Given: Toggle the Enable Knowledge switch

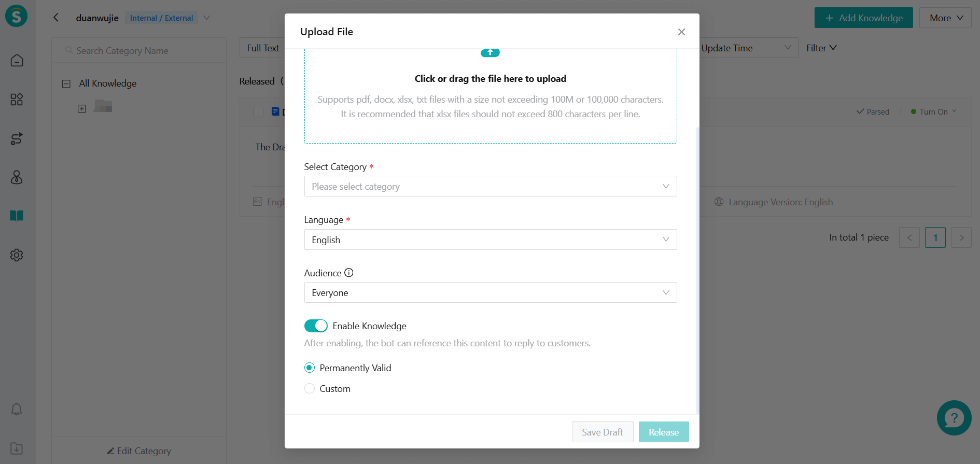Looking at the screenshot, I should point(316,326).
